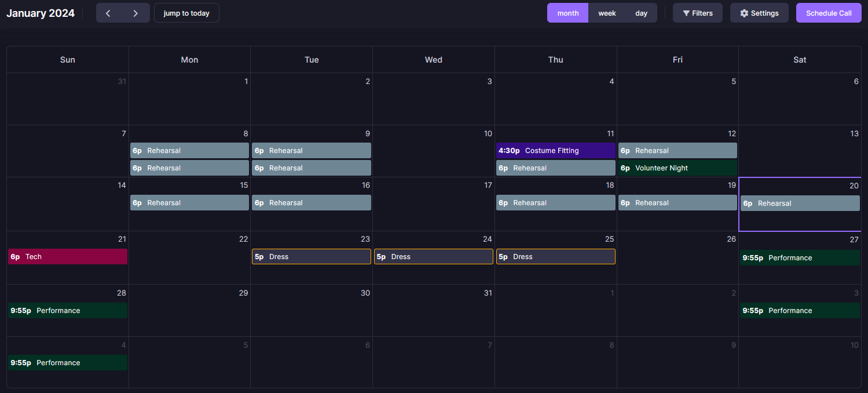
Task: Click the January 2024 title
Action: (41, 13)
